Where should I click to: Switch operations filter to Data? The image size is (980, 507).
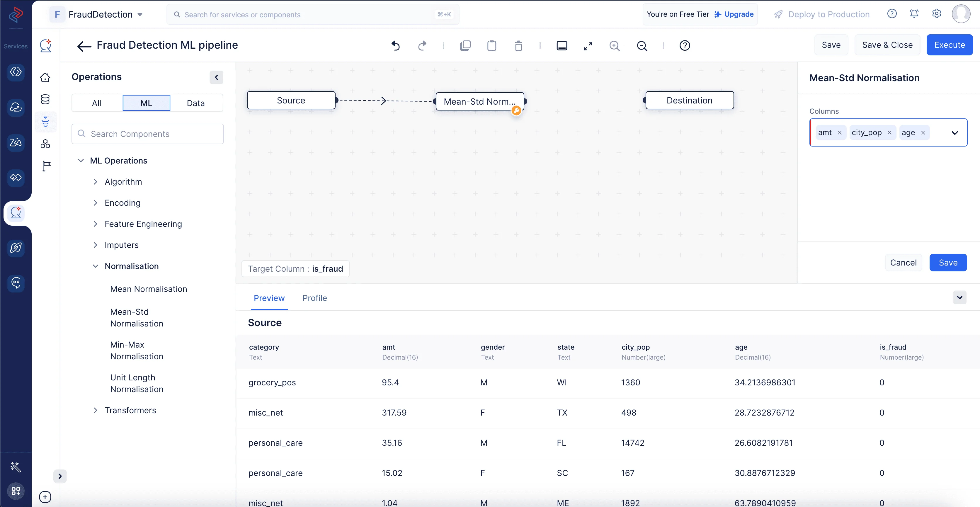[195, 103]
